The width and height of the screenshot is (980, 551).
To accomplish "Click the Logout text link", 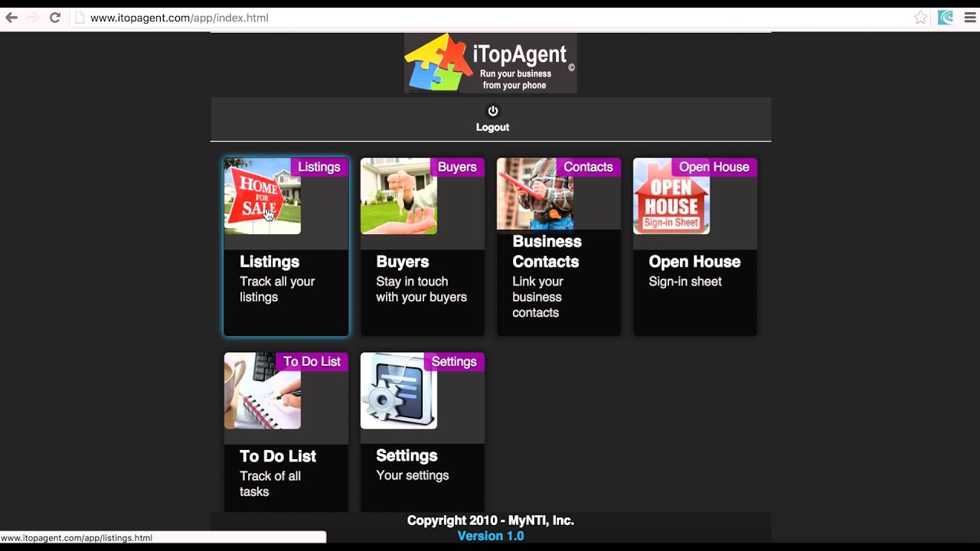I will (x=492, y=128).
